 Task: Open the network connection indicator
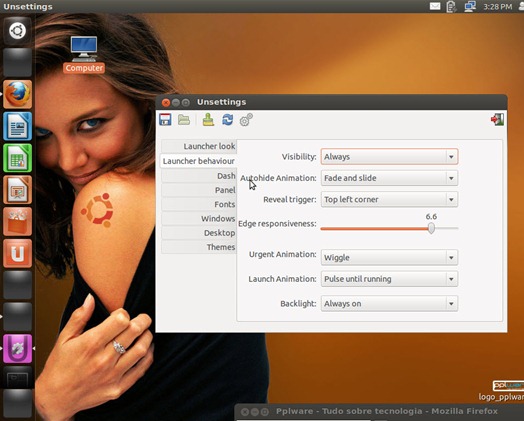tap(470, 6)
